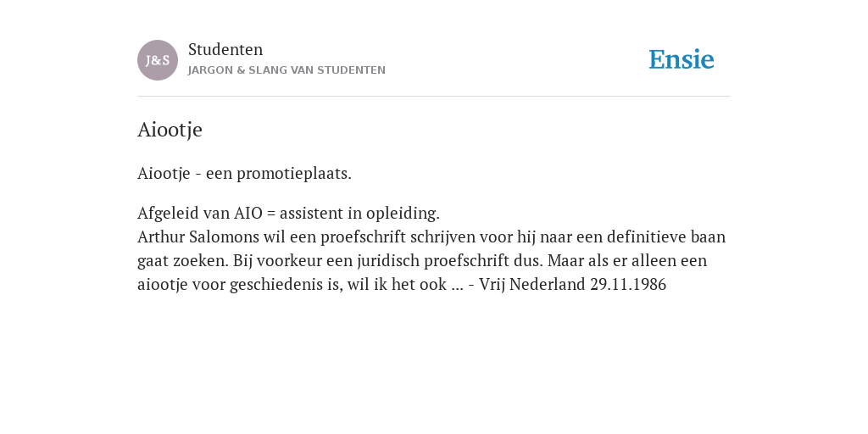Click 'gaat zoeken' at line start
The height and width of the screenshot is (434, 868).
pyautogui.click(x=183, y=261)
